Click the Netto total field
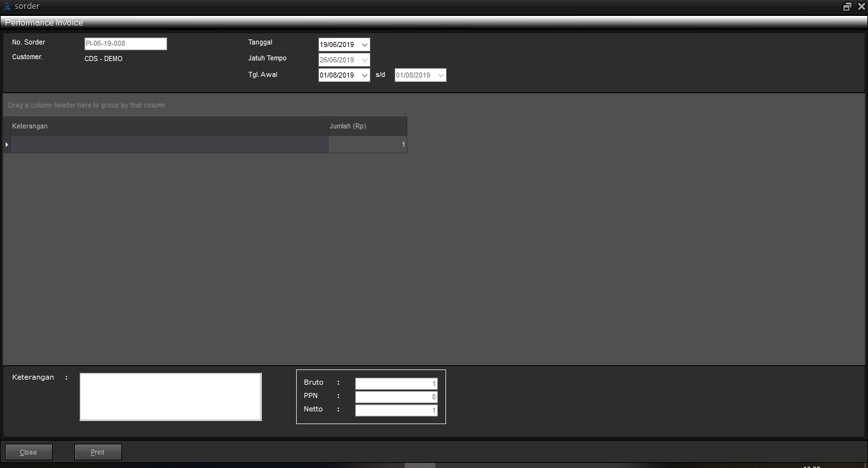 pyautogui.click(x=396, y=410)
